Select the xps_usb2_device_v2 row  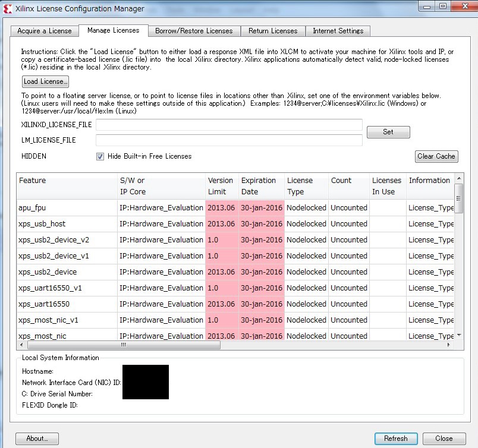235,240
